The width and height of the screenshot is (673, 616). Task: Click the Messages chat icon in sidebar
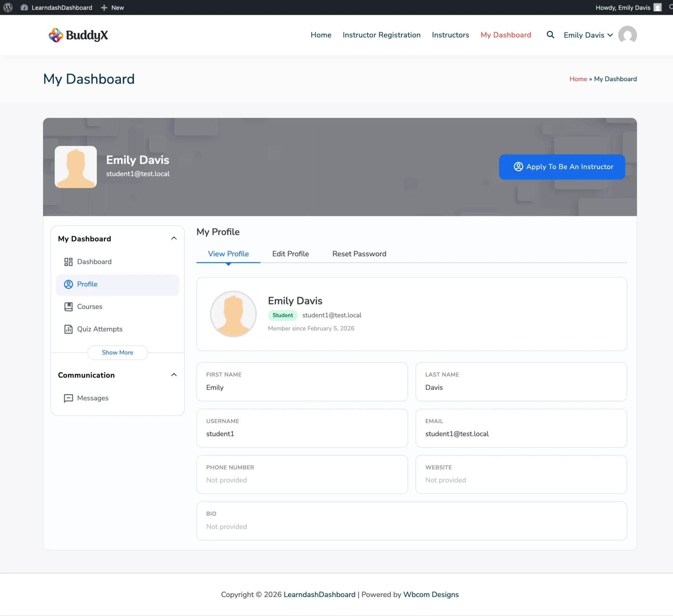pos(68,398)
